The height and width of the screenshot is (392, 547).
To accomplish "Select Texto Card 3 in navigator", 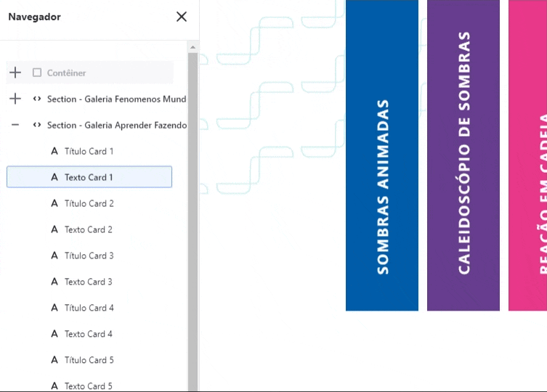I will coord(88,282).
